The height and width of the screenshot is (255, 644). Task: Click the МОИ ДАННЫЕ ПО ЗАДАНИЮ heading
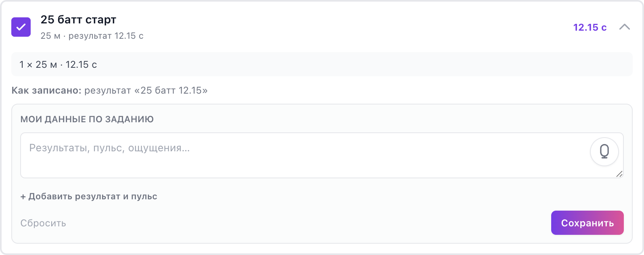[x=87, y=119]
